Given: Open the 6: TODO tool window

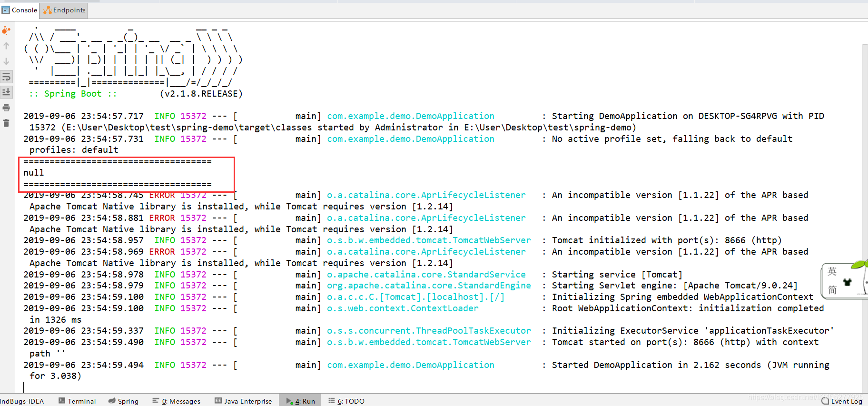Looking at the screenshot, I should pos(346,401).
